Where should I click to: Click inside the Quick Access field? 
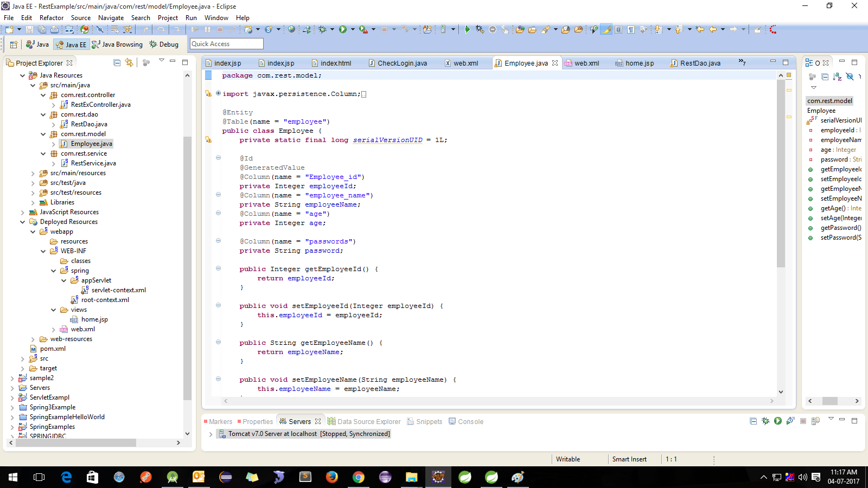[x=226, y=43]
